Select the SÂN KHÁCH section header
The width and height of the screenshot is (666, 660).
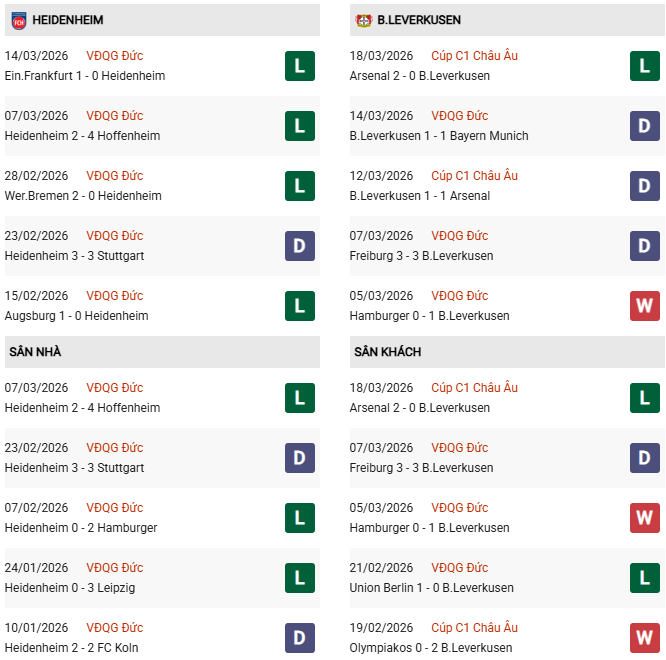pos(387,352)
